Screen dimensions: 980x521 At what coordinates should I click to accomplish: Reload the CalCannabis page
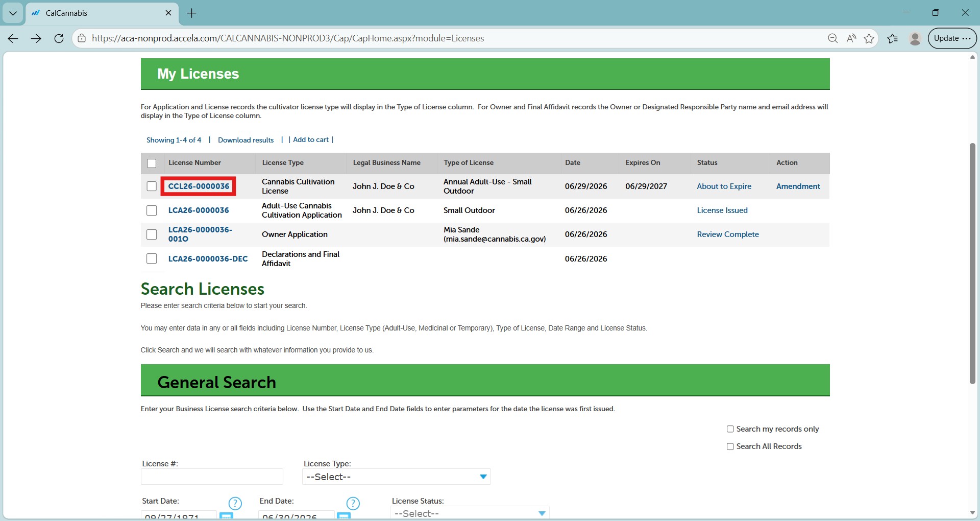point(59,38)
